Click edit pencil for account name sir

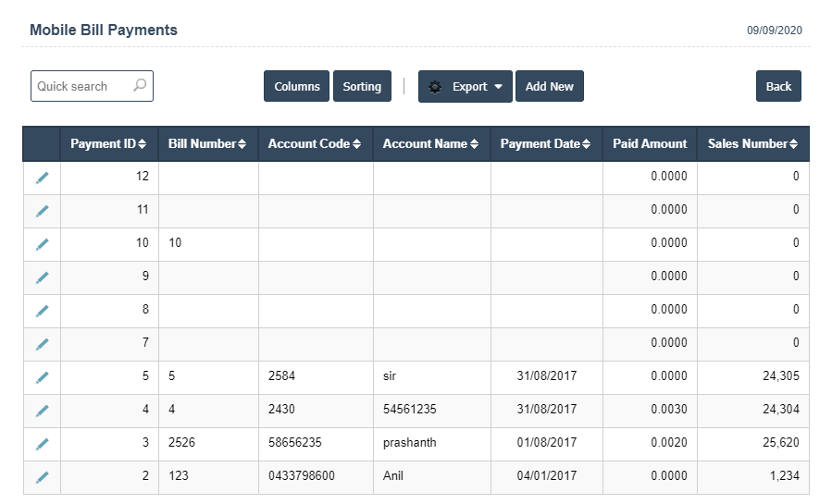click(x=42, y=377)
